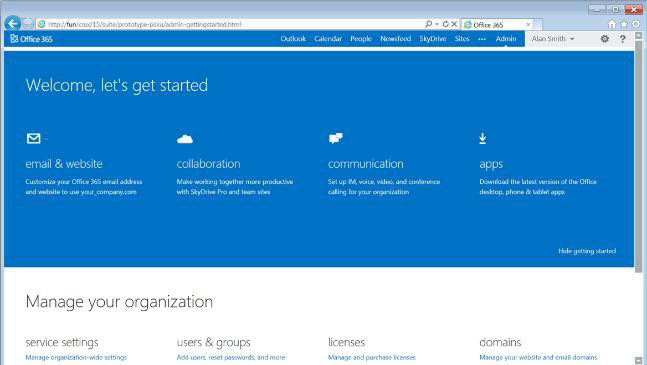This screenshot has width=647, height=365.
Task: Open Add users, reset passwords link
Action: point(231,358)
